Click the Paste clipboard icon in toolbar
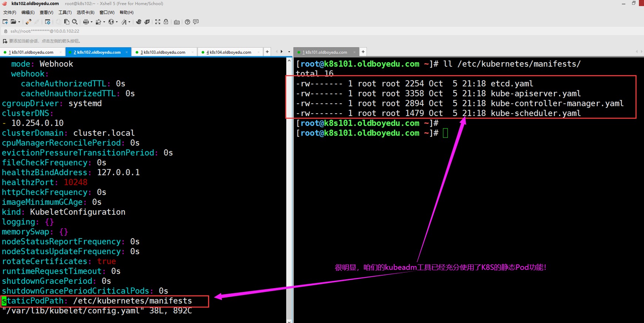 67,22
